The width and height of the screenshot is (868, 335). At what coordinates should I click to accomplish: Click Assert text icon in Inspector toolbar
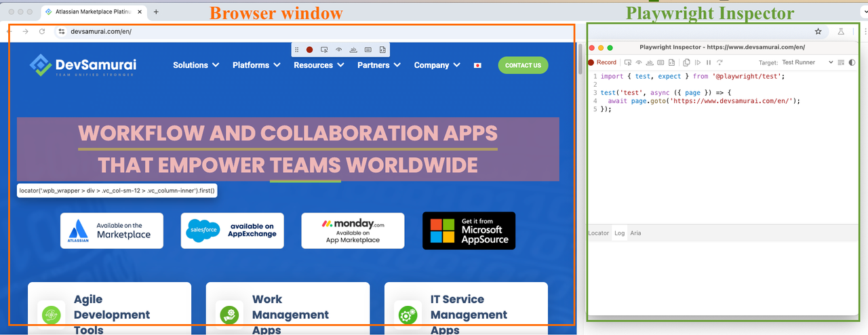click(x=650, y=62)
